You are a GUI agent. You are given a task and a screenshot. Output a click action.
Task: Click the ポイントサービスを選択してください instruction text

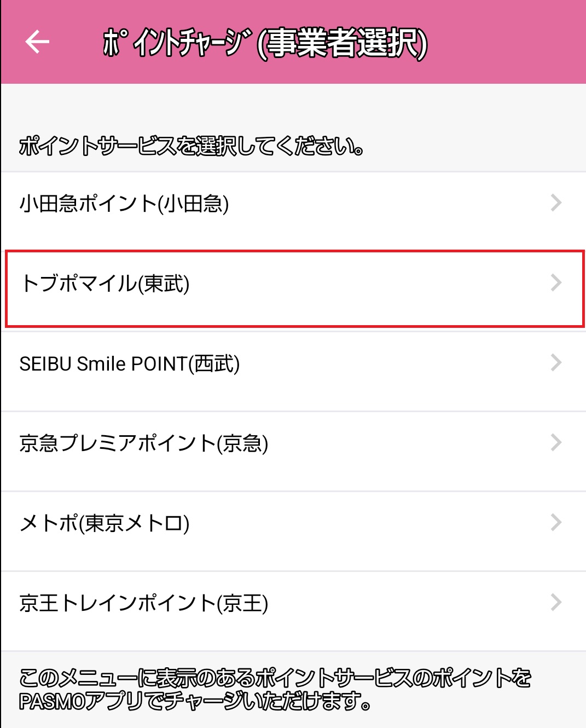tap(192, 146)
